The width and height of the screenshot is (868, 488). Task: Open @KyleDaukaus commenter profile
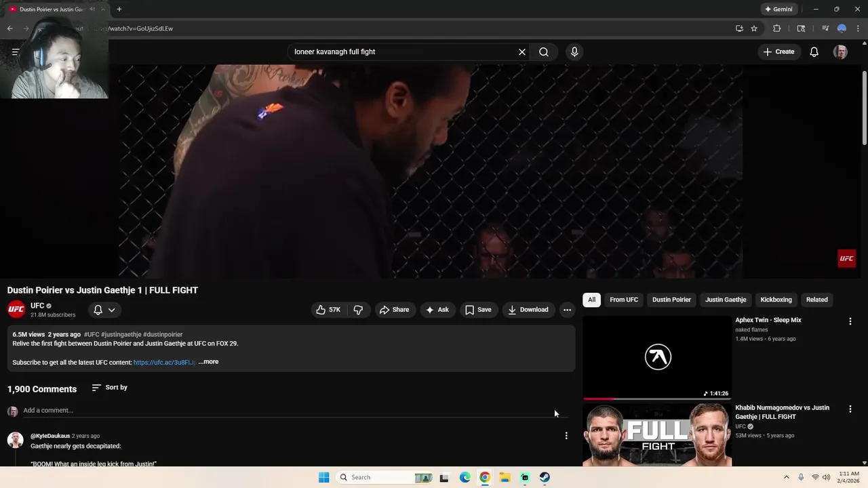(x=50, y=436)
